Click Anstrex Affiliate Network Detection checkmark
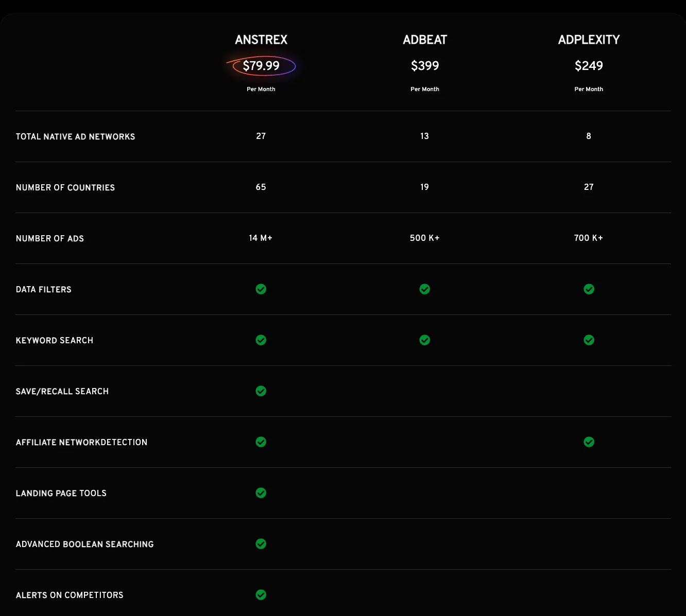686x616 pixels. [261, 442]
